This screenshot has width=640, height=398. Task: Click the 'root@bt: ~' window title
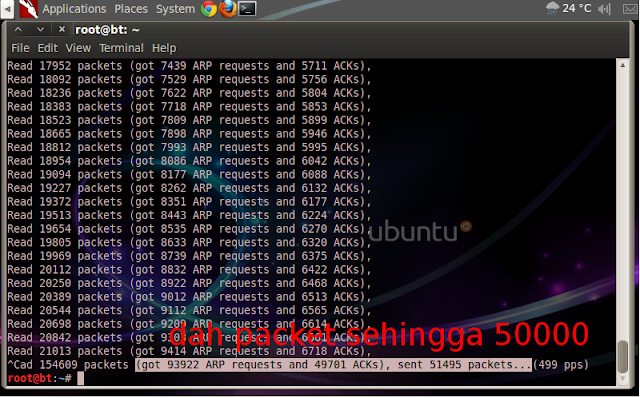click(107, 30)
